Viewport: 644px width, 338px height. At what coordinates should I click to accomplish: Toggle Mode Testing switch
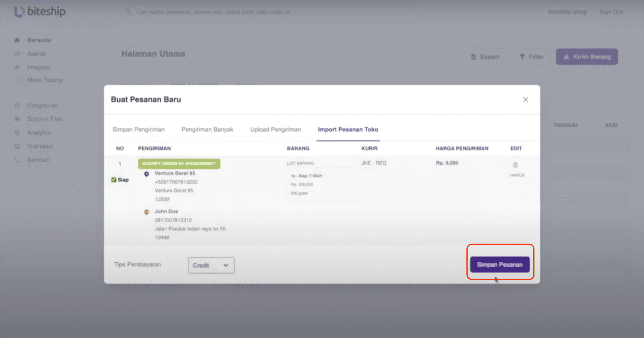click(x=17, y=80)
